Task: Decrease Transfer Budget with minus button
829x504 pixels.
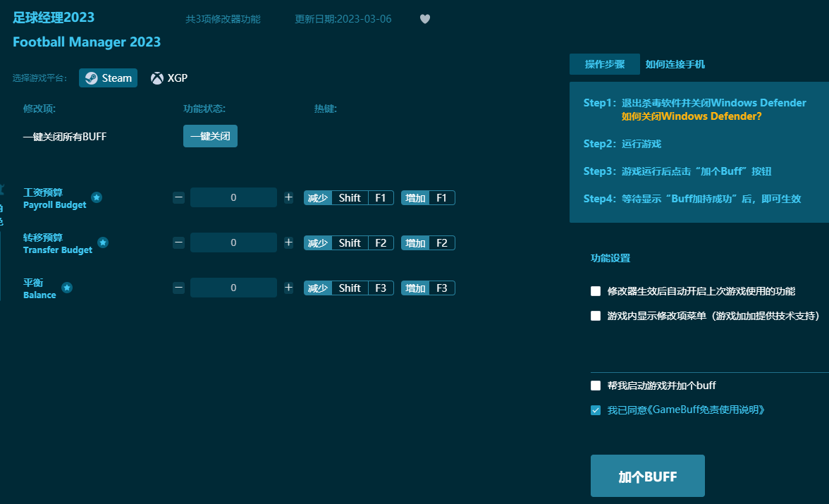Action: (179, 242)
